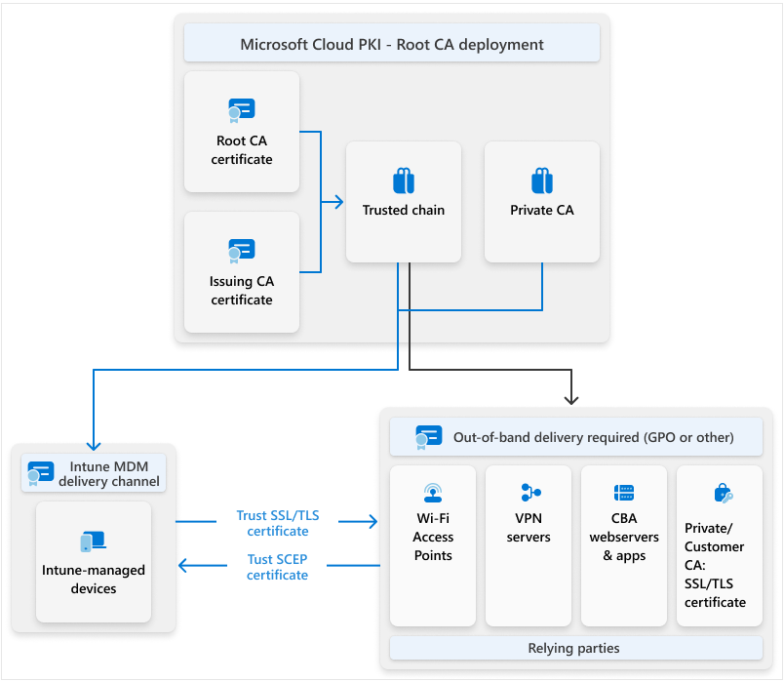Click the Tust SCEP certificate label

pos(277,568)
